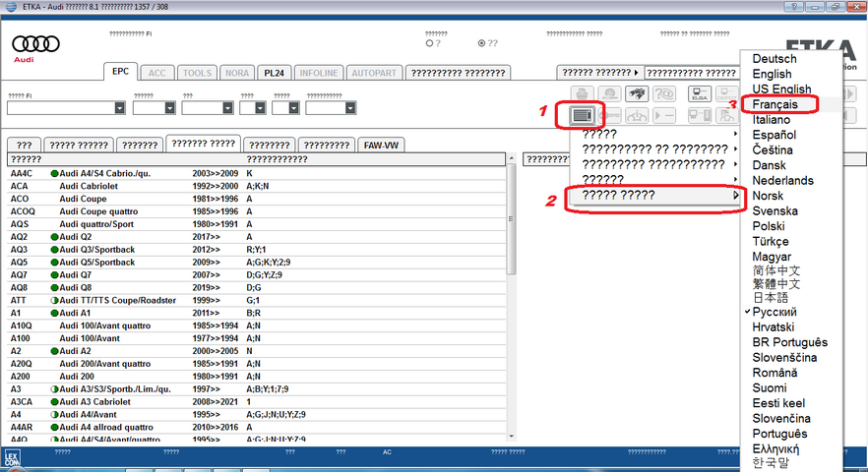Click the key icon in the toolbar

coord(609,115)
